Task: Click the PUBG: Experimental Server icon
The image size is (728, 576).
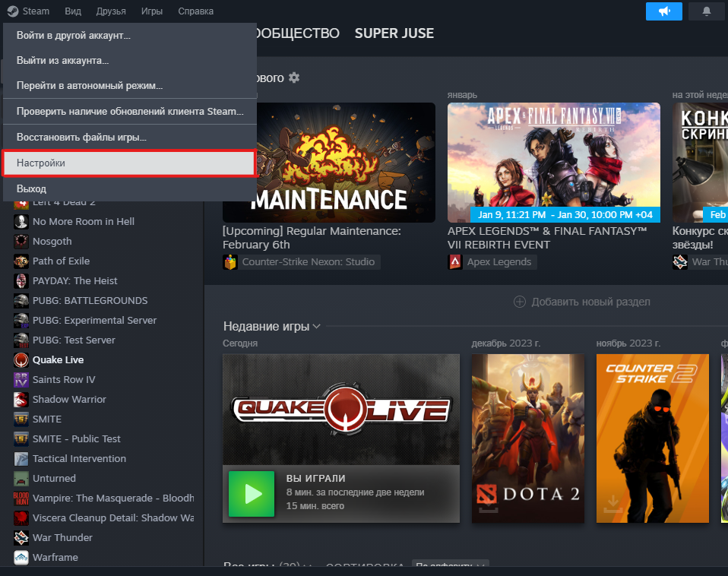Action: pos(21,320)
